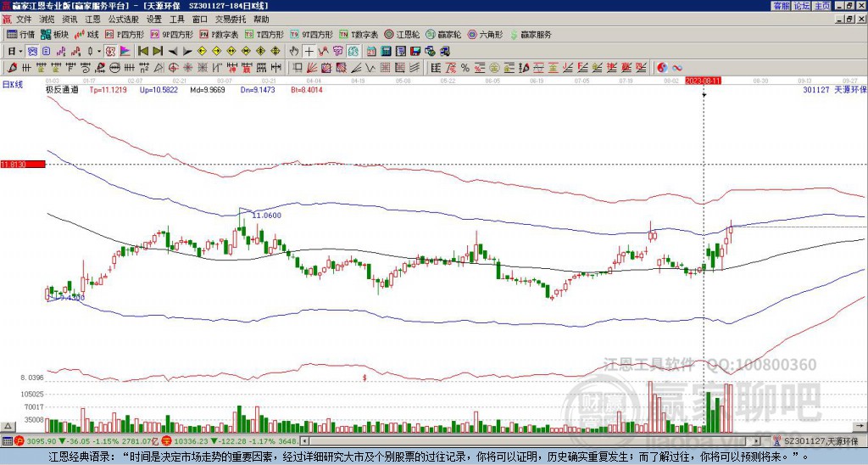This screenshot has width=868, height=465.
Task: Click the save floppy disk icon
Action: 415,52
